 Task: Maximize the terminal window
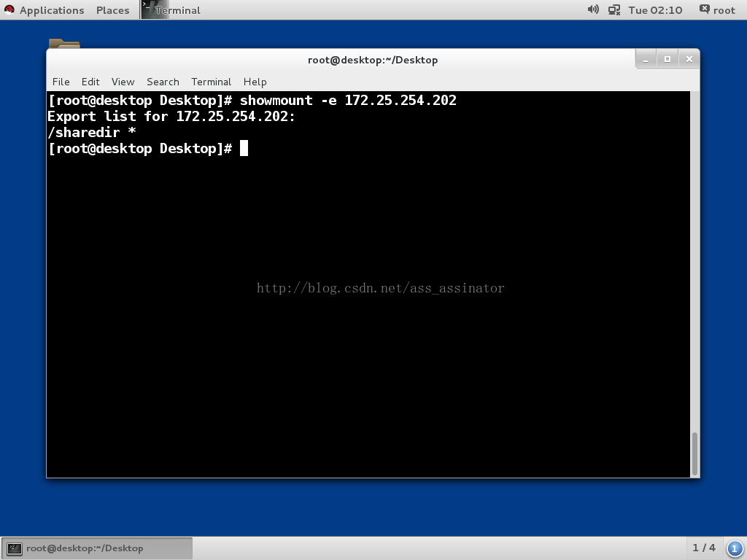[x=667, y=60]
